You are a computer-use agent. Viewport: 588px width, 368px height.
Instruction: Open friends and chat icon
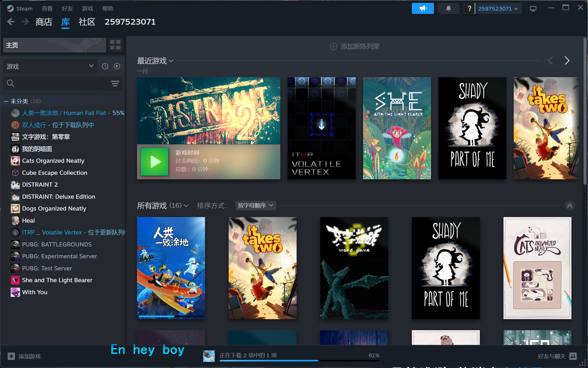(x=573, y=356)
